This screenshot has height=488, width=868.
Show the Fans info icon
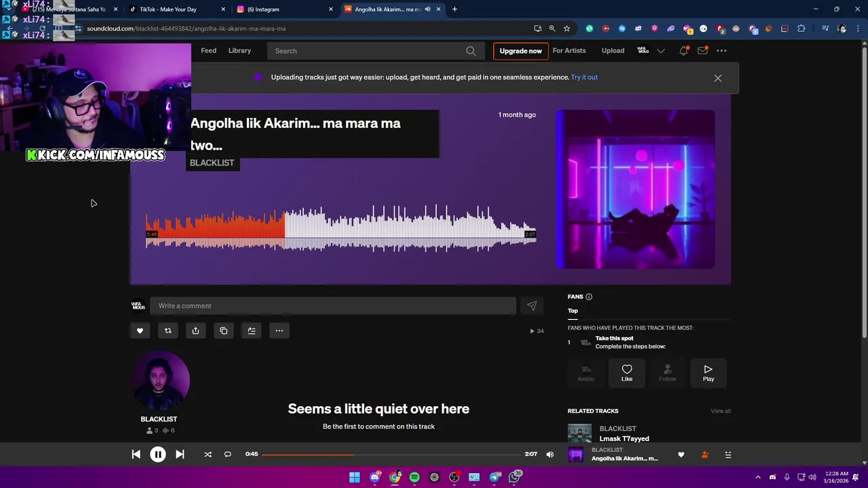(x=589, y=297)
